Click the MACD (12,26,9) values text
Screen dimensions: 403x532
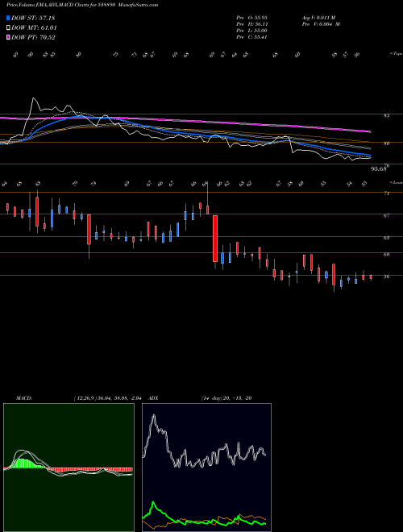tap(110, 398)
